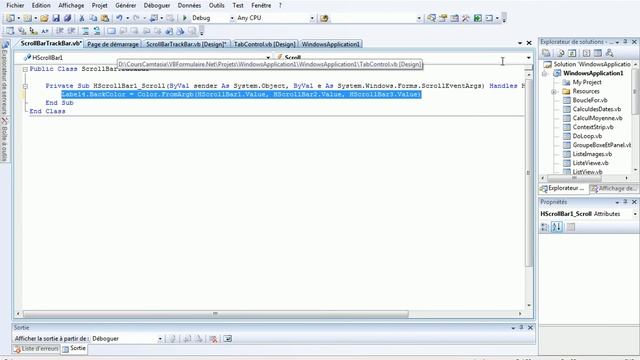
Task: Switch to the TabControl.vb [Design] tab
Action: (x=264, y=44)
